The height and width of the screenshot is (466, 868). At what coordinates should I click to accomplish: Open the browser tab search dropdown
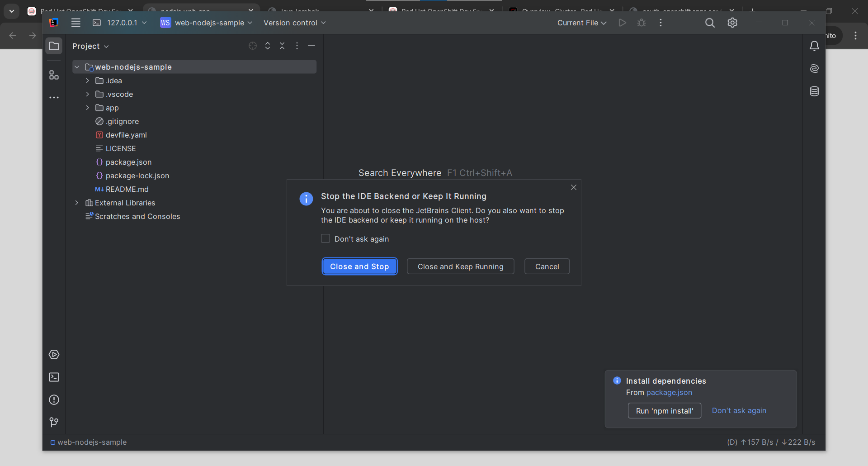coord(12,11)
